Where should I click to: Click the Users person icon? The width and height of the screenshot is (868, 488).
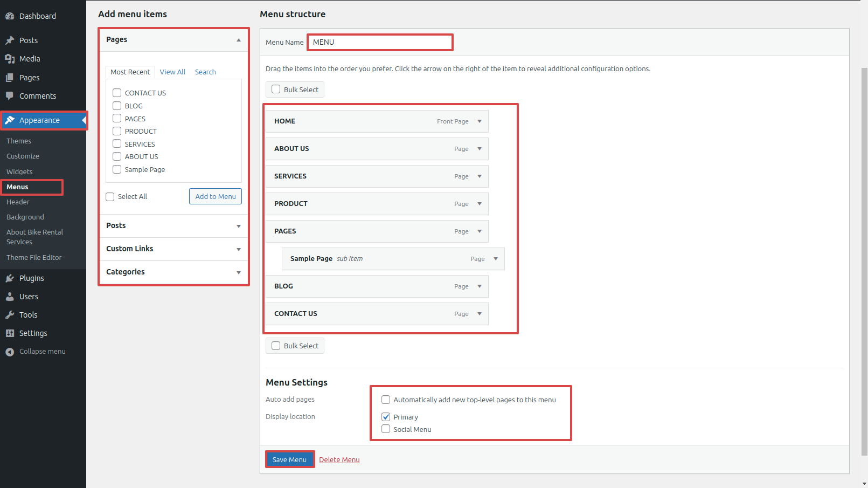[10, 297]
